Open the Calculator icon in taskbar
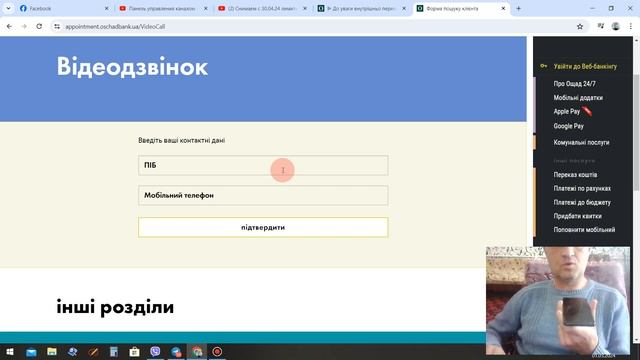The image size is (640, 360). [113, 351]
